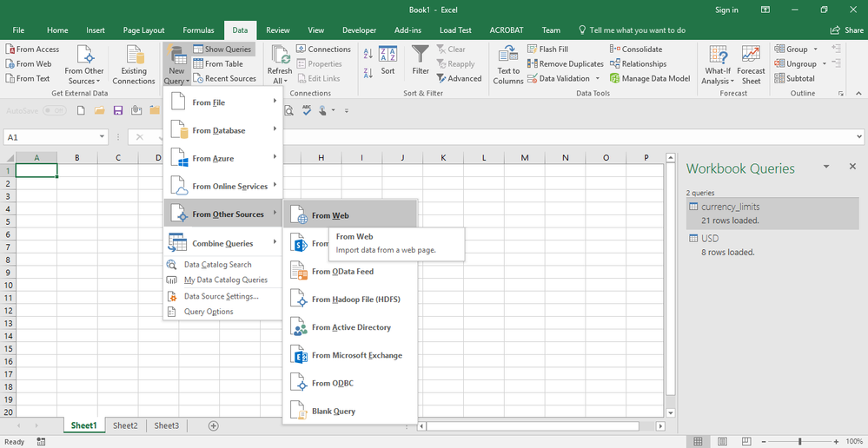The image size is (868, 448).
Task: Sort Z to A descending
Action: pyautogui.click(x=368, y=73)
